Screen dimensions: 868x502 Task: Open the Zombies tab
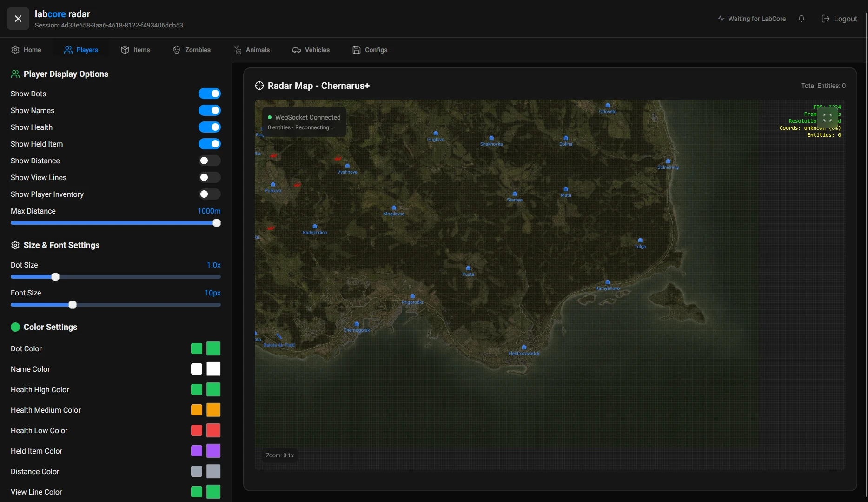pyautogui.click(x=192, y=50)
